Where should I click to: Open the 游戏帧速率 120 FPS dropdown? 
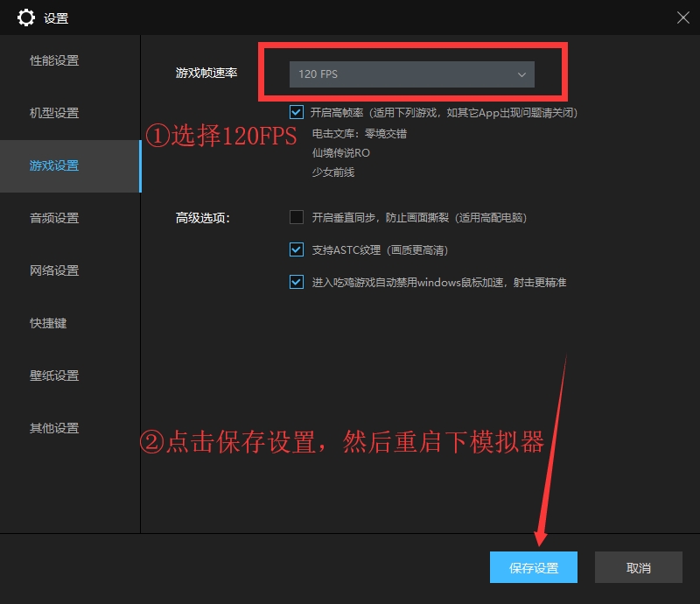411,74
